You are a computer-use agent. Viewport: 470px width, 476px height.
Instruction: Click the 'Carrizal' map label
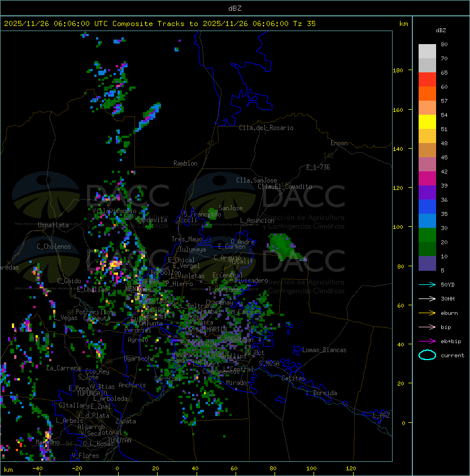tap(167, 379)
